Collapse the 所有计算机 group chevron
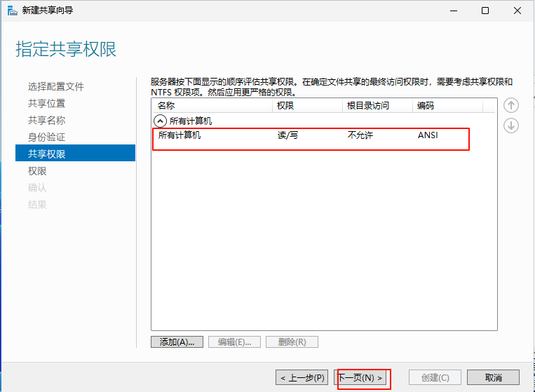The height and width of the screenshot is (392, 535). pos(161,121)
